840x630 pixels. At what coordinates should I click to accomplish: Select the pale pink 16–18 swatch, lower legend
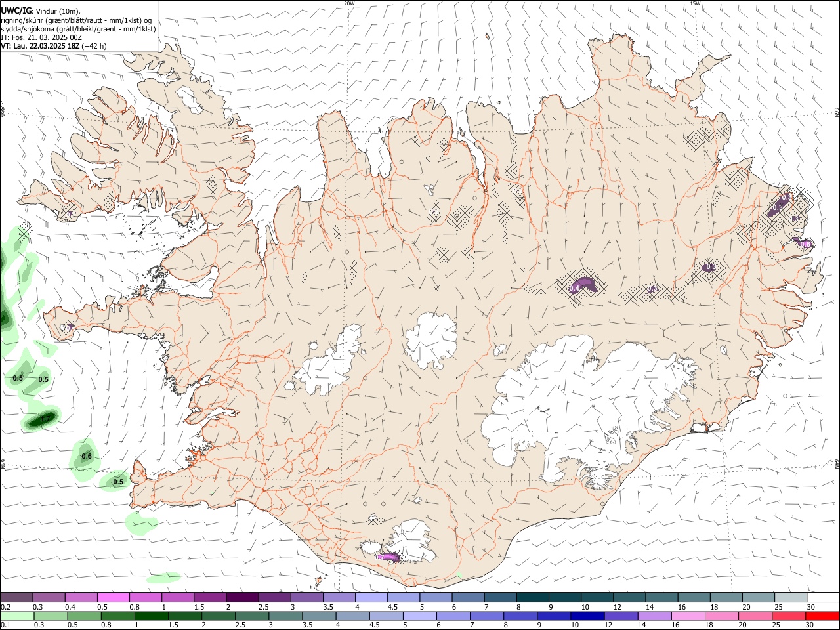[688, 616]
